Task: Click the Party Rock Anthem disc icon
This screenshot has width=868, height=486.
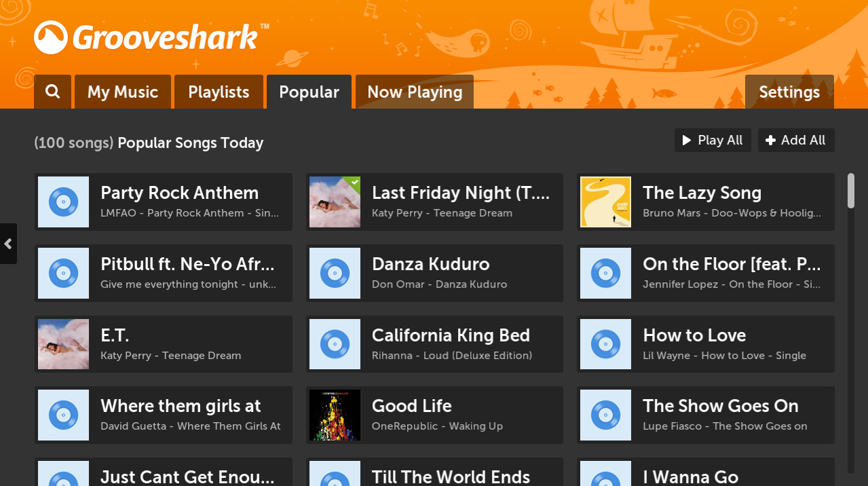Action: coord(63,202)
